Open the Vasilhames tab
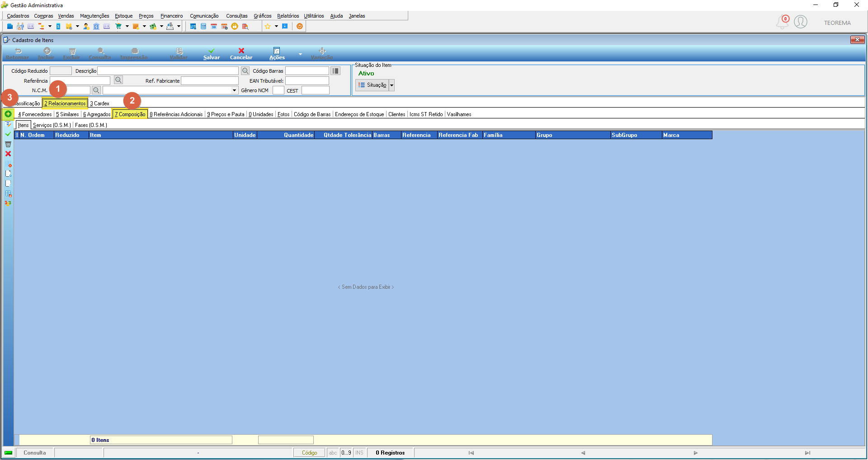 pyautogui.click(x=459, y=114)
